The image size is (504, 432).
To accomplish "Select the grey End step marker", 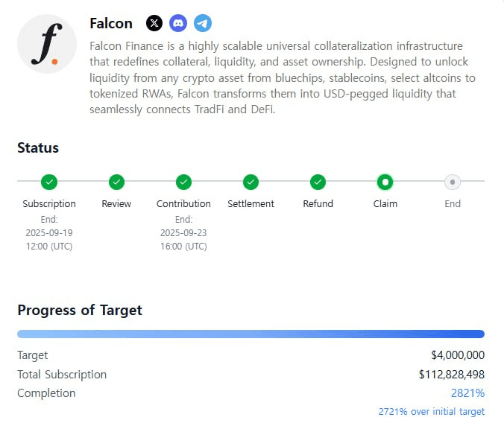I will pos(453,182).
